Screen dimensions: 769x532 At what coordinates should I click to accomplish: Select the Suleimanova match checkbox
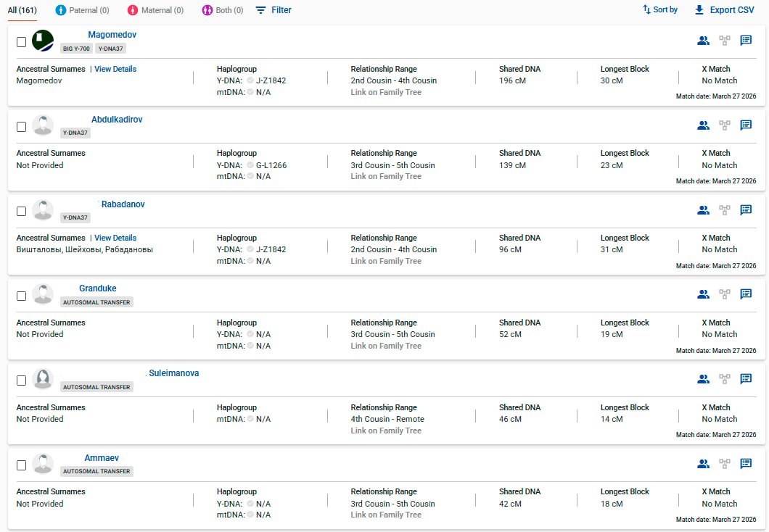point(21,381)
